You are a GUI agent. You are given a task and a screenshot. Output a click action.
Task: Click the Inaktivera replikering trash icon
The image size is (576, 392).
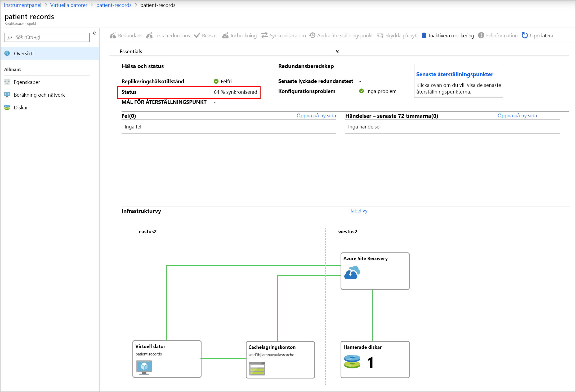pos(424,35)
